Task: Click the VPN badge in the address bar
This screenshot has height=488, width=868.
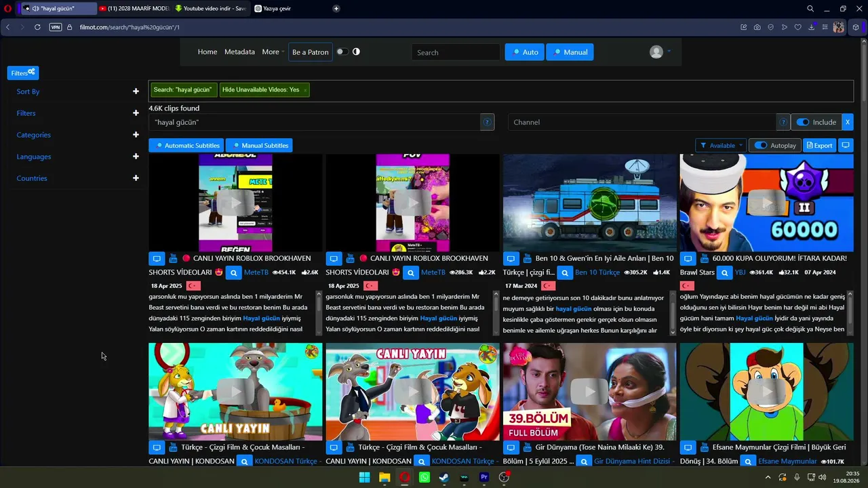Action: click(56, 27)
